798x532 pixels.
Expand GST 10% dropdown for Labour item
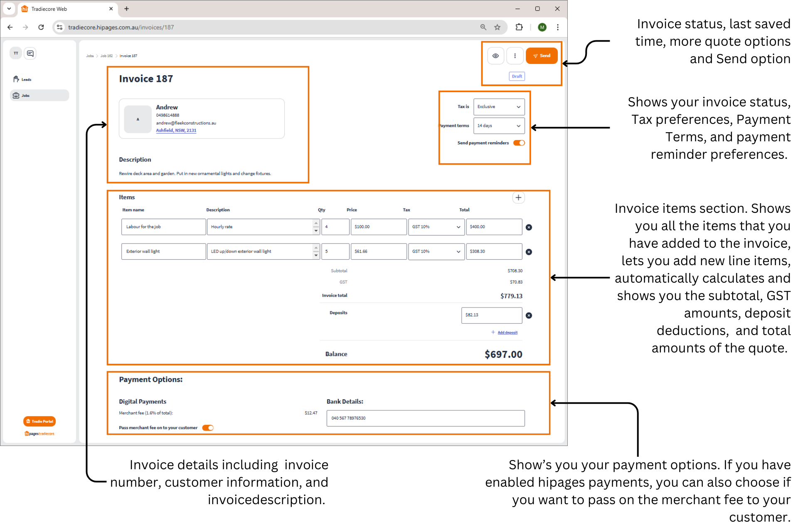(x=436, y=227)
